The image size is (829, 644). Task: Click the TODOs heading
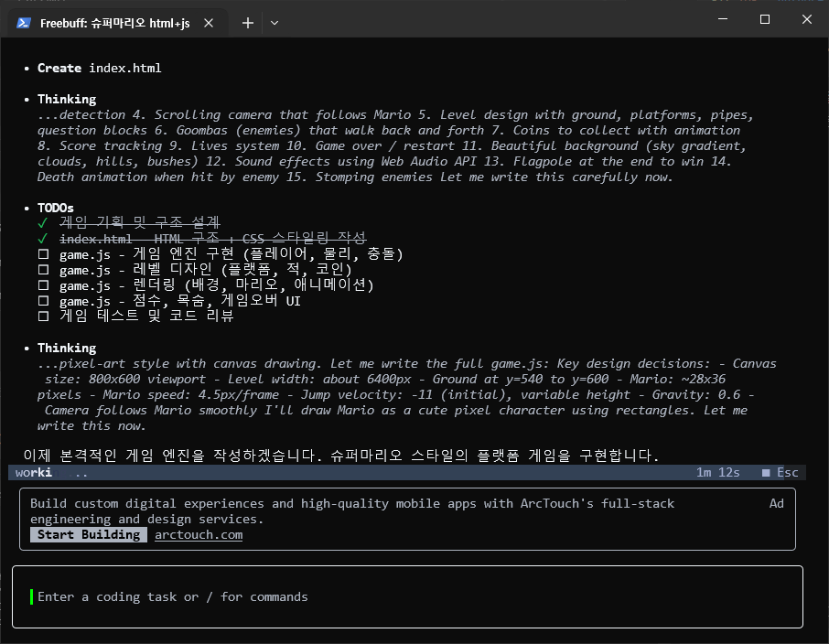click(x=56, y=208)
